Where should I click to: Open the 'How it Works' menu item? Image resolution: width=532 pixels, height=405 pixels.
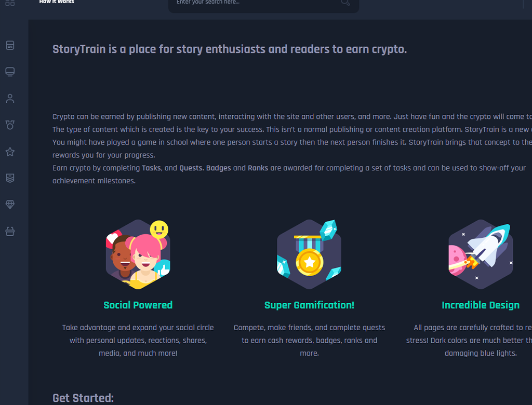[57, 2]
